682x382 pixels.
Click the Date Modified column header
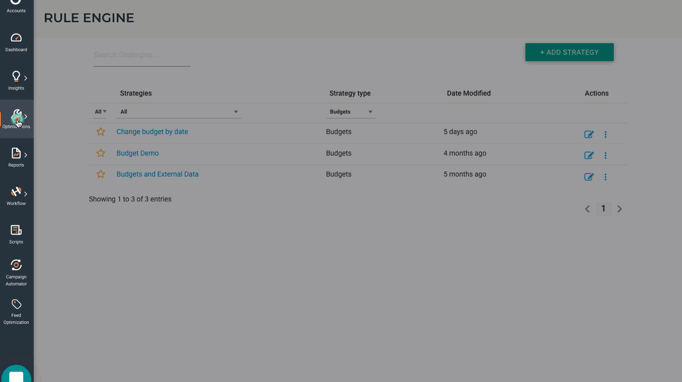click(x=468, y=93)
